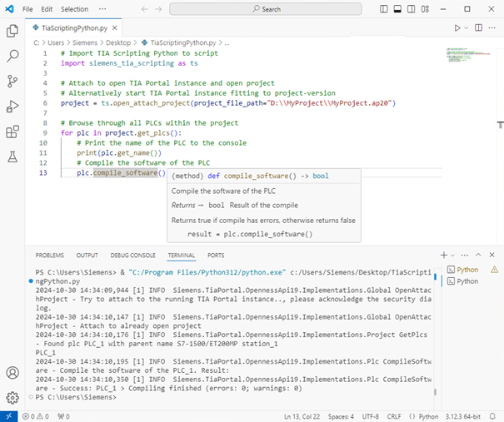Switch to the PORTS tab
This screenshot has width=504, height=422.
216,256
